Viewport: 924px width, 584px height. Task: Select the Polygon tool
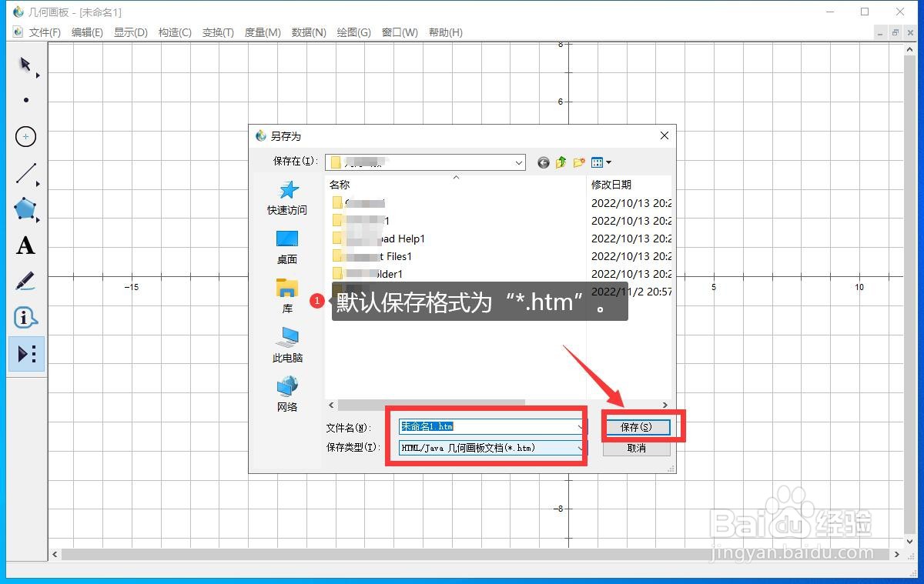[25, 209]
